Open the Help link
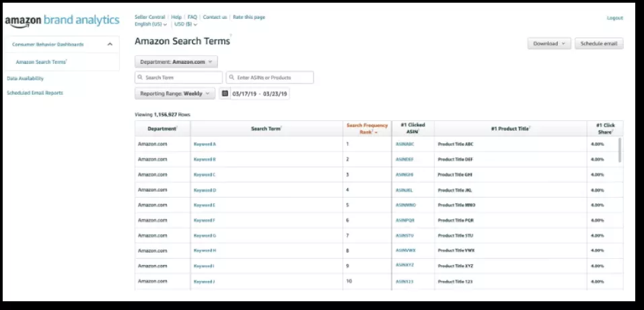644x310 pixels. (176, 17)
